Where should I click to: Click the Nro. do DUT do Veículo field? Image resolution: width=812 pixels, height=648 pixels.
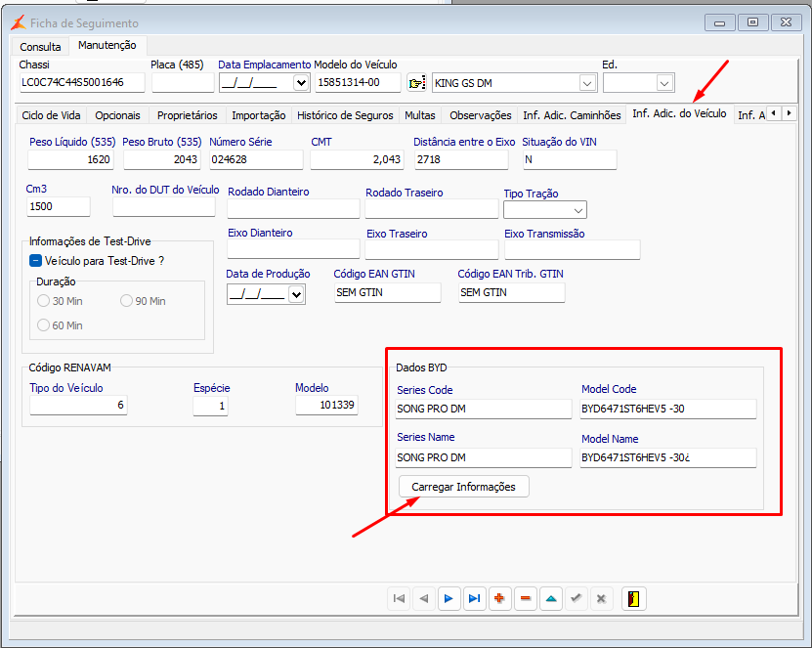[x=163, y=207]
